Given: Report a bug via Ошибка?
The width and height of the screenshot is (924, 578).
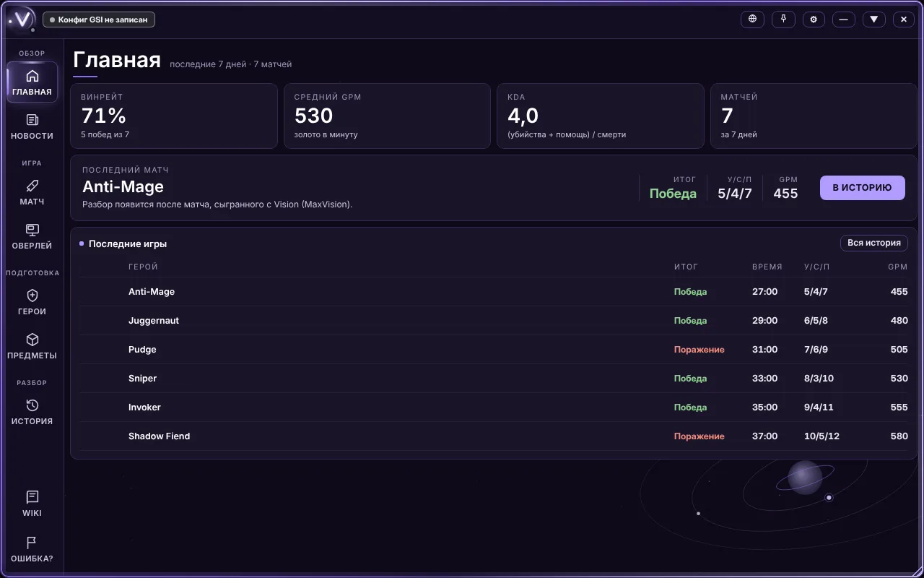Looking at the screenshot, I should point(32,549).
